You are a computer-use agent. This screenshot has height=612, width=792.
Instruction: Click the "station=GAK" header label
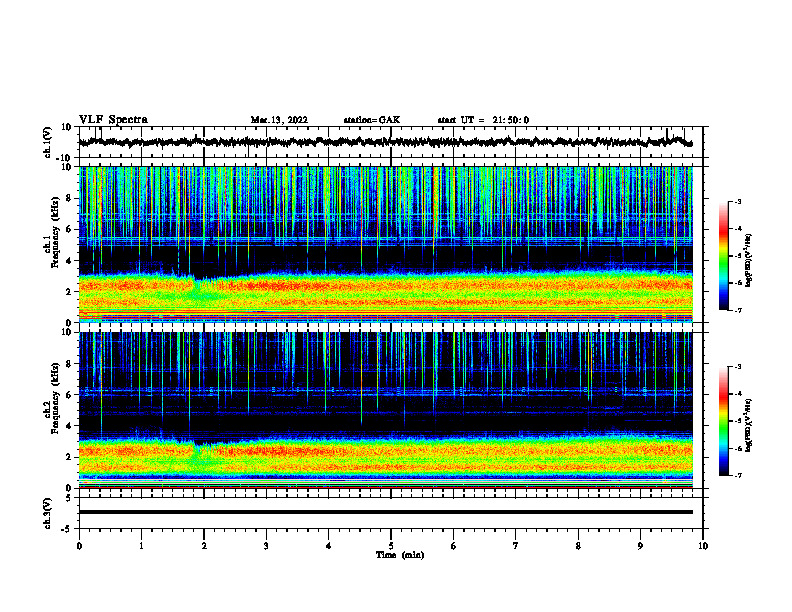point(372,120)
